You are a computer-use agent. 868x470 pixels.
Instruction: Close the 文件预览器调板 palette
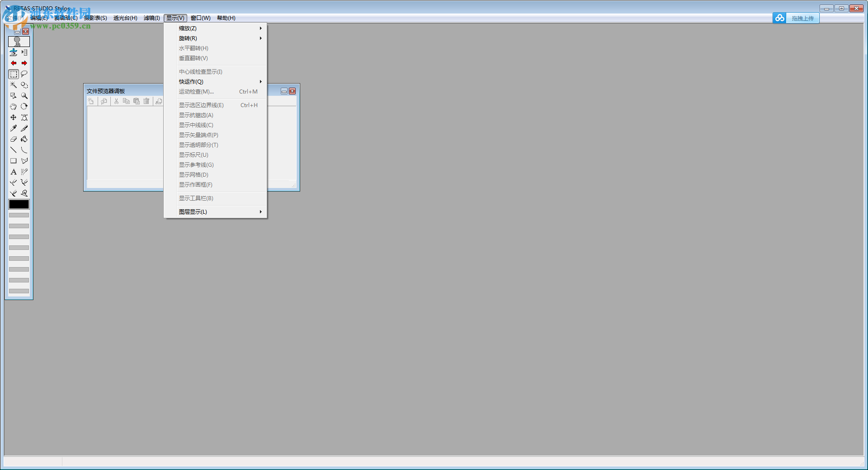(292, 91)
